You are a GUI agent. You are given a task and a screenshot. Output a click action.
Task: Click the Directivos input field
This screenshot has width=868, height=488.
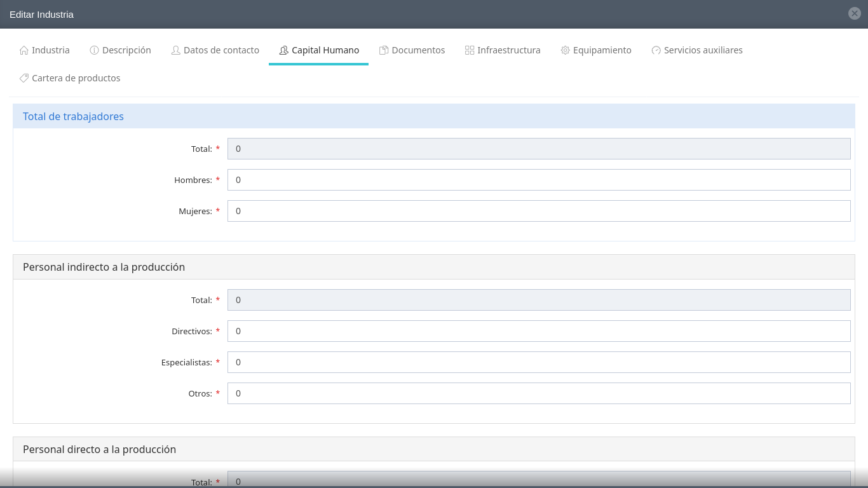click(x=538, y=331)
